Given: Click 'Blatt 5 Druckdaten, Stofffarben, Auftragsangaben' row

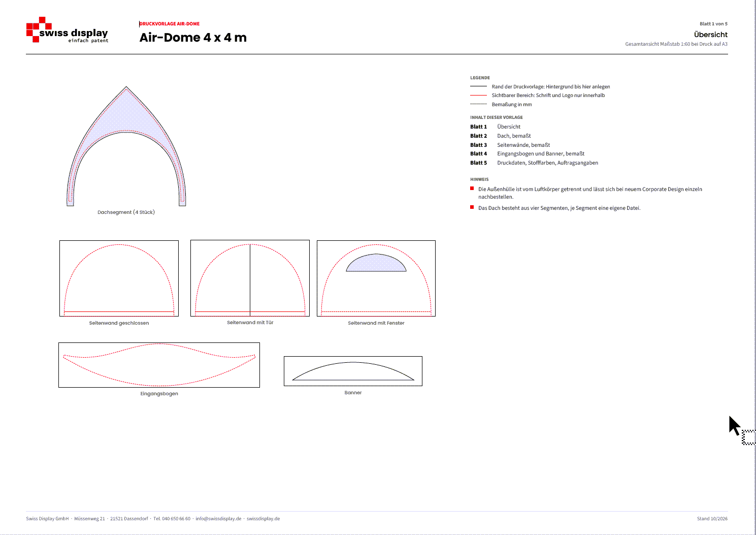Looking at the screenshot, I should [534, 163].
